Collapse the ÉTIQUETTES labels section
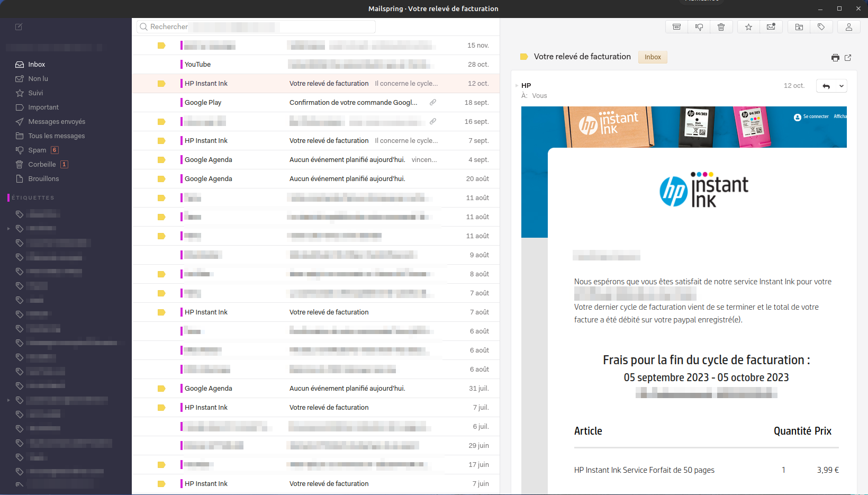868x495 pixels. click(33, 198)
